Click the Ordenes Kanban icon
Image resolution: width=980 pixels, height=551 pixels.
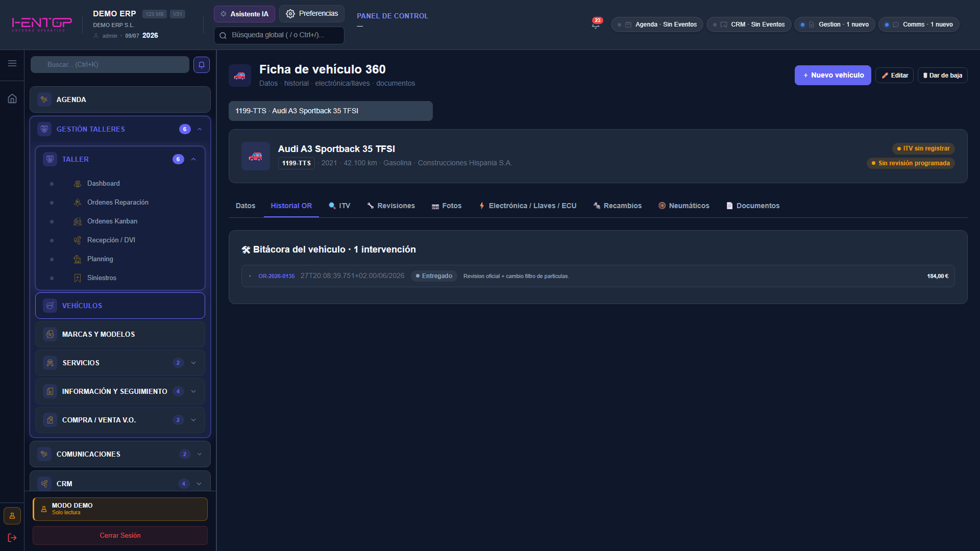(x=78, y=221)
